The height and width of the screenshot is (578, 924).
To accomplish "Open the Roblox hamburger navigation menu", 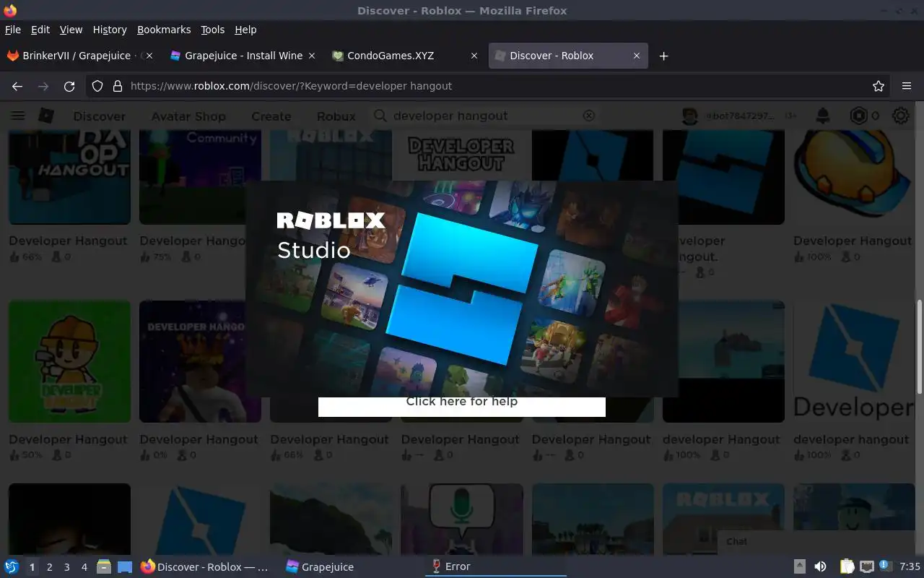I will click(18, 116).
